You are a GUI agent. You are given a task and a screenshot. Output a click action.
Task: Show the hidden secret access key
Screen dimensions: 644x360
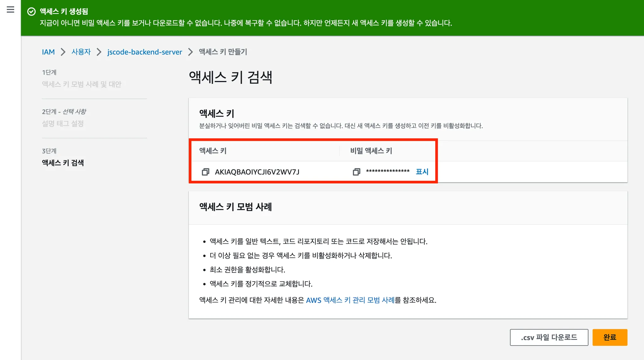[422, 172]
